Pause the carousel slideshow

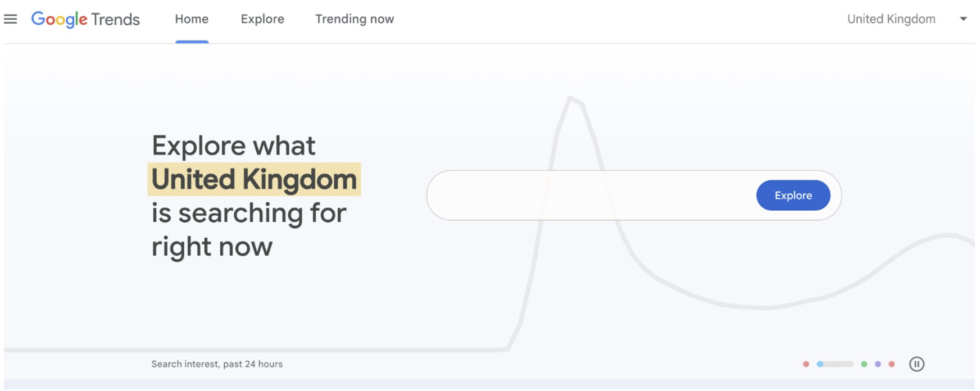(x=917, y=364)
